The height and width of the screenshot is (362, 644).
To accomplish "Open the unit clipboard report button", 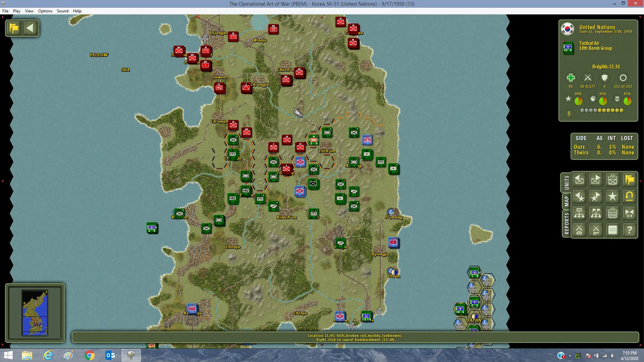I will coord(613,180).
